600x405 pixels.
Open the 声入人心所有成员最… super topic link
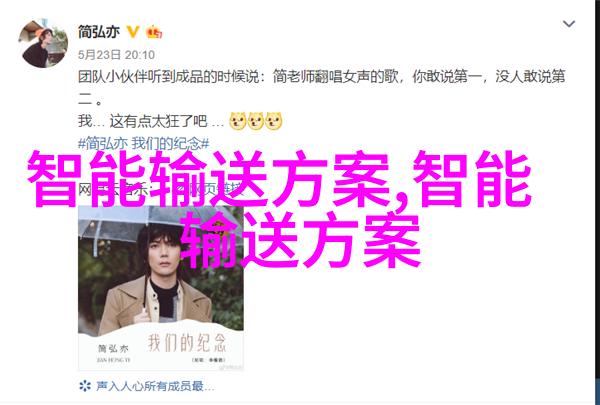(155, 386)
